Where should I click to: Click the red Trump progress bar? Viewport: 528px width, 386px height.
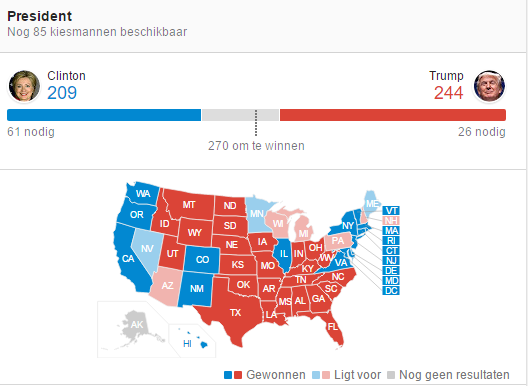(393, 115)
